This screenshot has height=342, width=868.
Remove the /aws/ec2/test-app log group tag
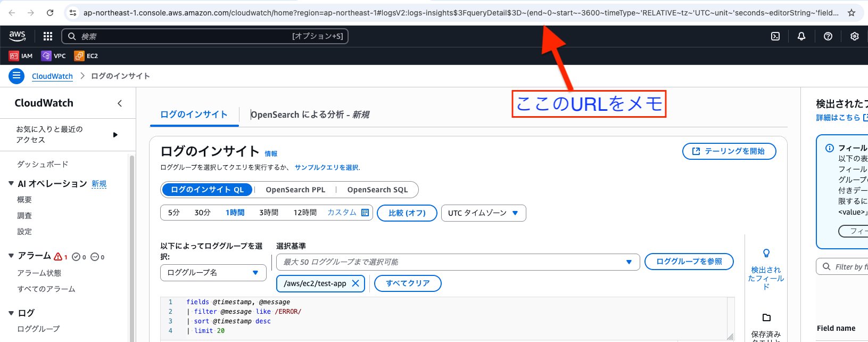click(356, 283)
